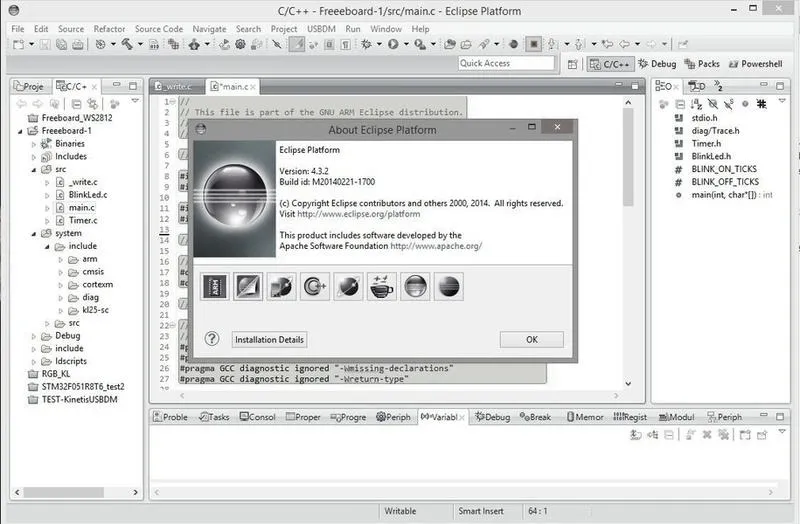Click the Quick Access search field

[x=506, y=63]
